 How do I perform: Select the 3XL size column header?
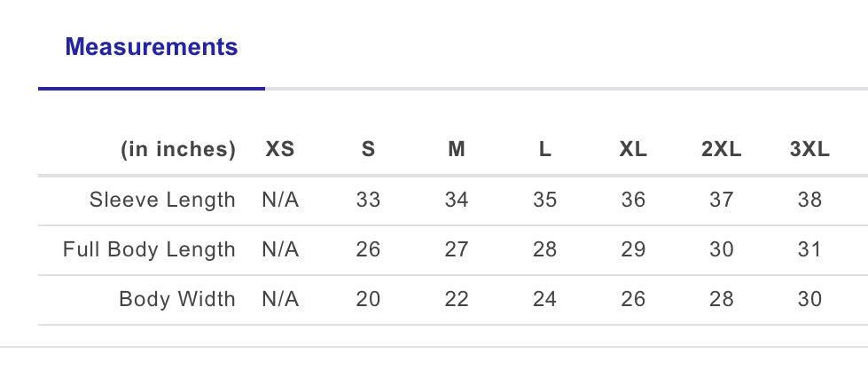point(809,150)
